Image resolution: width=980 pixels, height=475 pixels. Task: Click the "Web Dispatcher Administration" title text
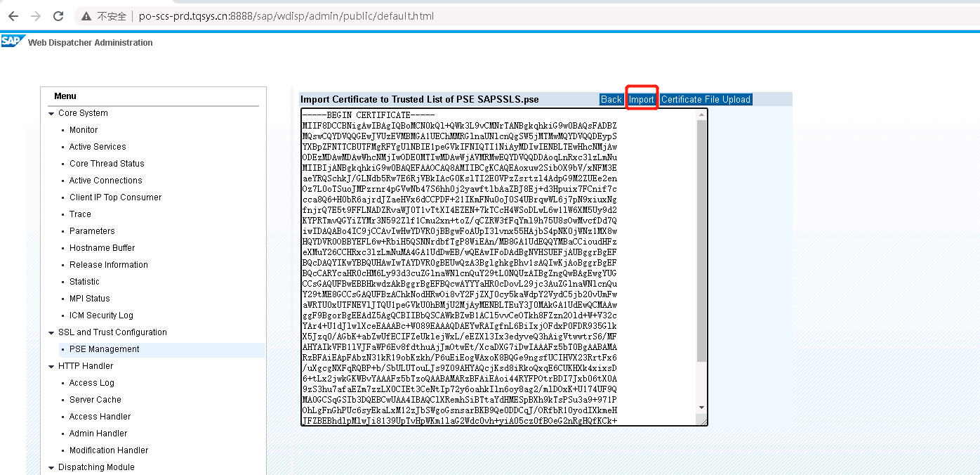point(91,43)
